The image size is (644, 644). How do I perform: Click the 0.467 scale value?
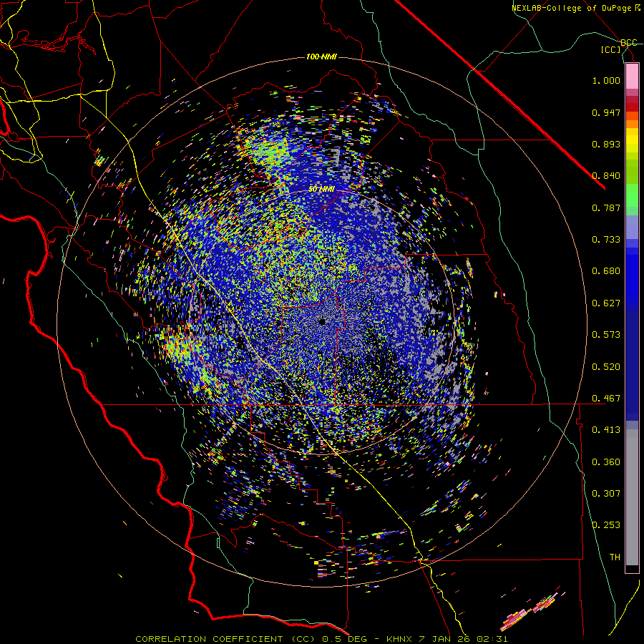pyautogui.click(x=606, y=399)
